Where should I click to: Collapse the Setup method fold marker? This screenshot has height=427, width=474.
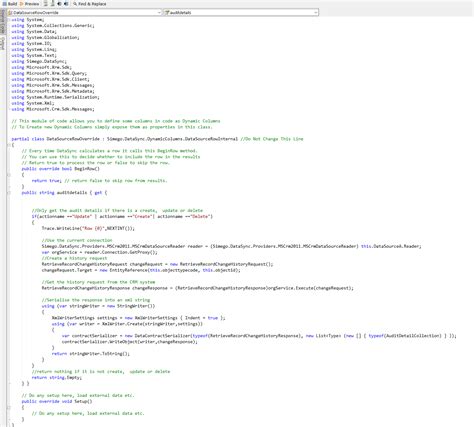tap(9, 407)
